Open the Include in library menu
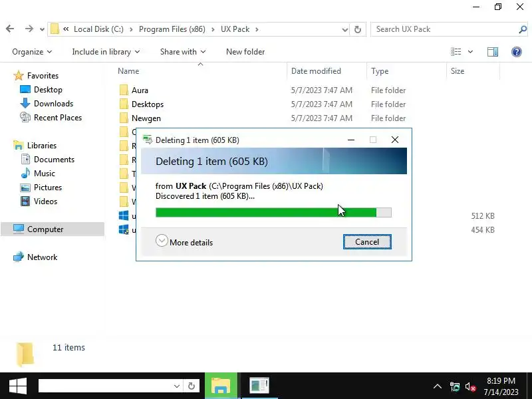532x399 pixels. (x=106, y=52)
